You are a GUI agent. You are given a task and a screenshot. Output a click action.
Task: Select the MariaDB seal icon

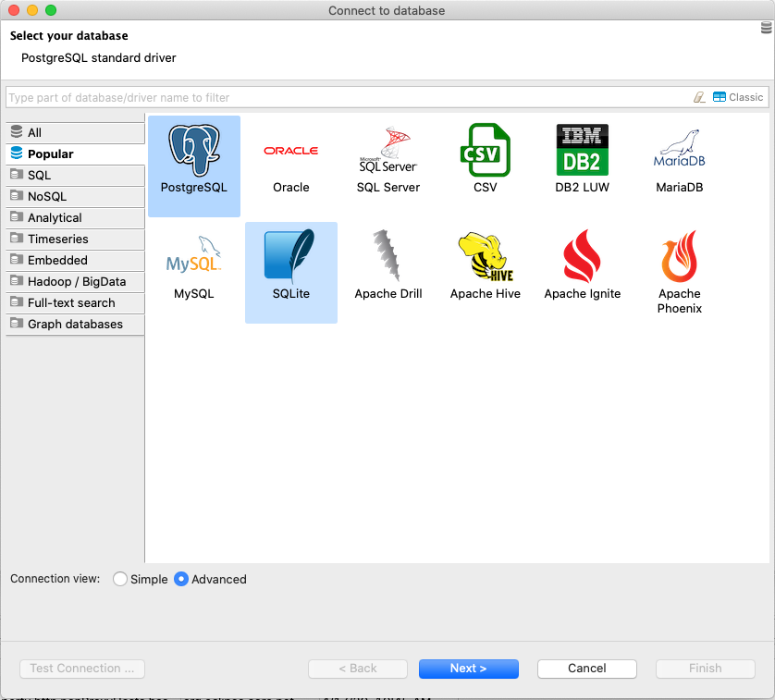click(679, 148)
